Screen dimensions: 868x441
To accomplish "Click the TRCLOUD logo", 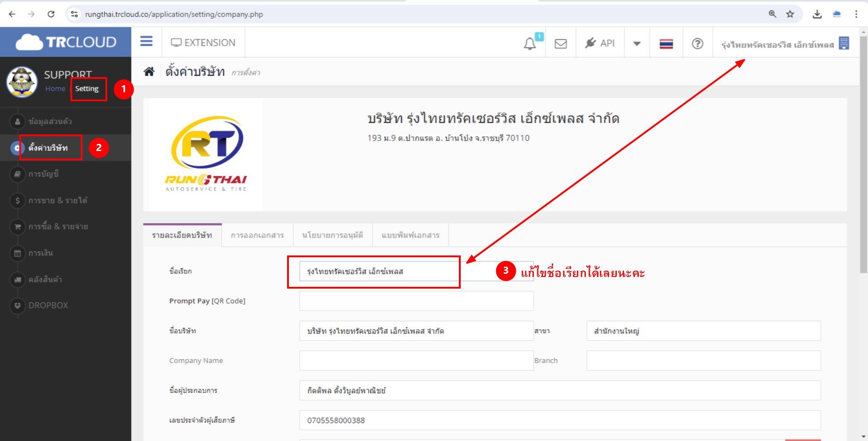I will pos(66,42).
